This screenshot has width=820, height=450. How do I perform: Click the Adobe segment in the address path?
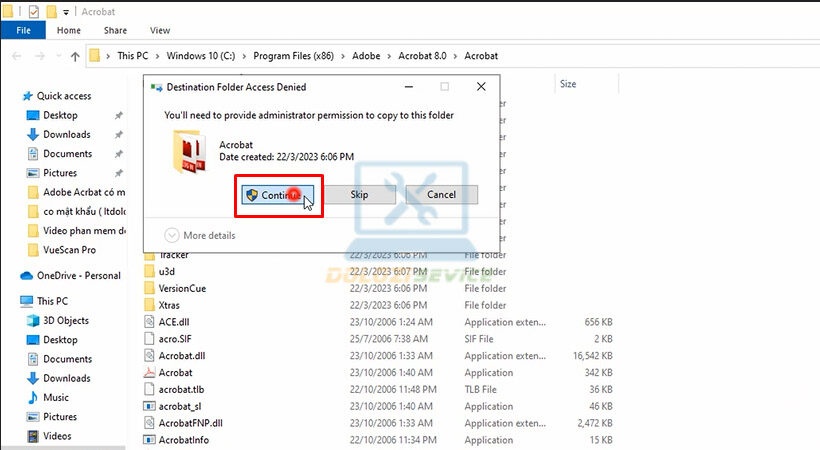[x=366, y=56]
